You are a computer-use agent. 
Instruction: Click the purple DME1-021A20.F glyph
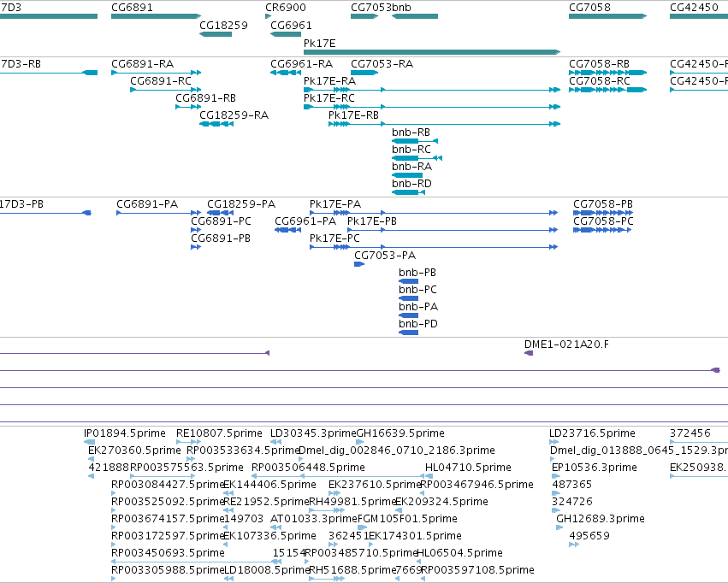[529, 353]
